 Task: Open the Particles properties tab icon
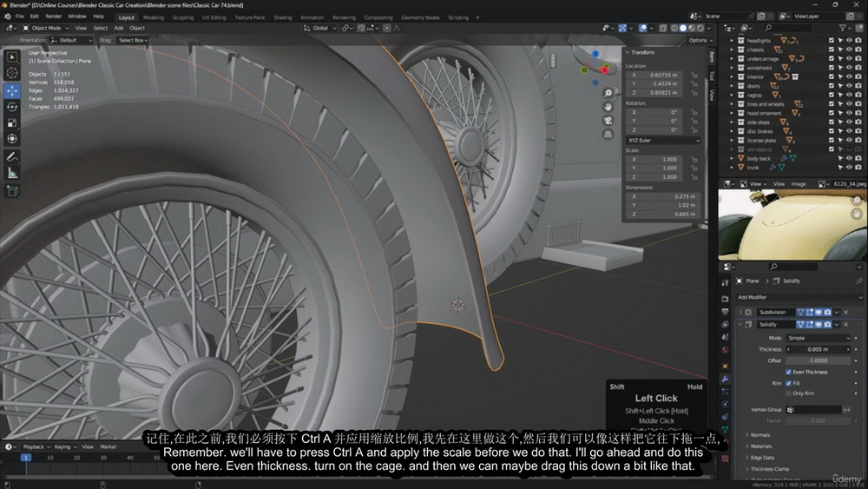pyautogui.click(x=725, y=392)
